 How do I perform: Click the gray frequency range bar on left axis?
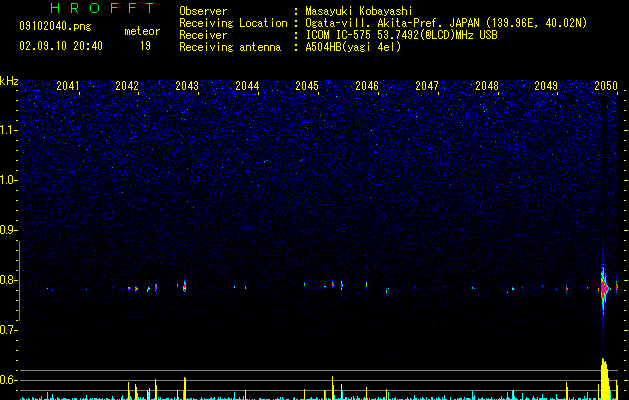(x=20, y=281)
